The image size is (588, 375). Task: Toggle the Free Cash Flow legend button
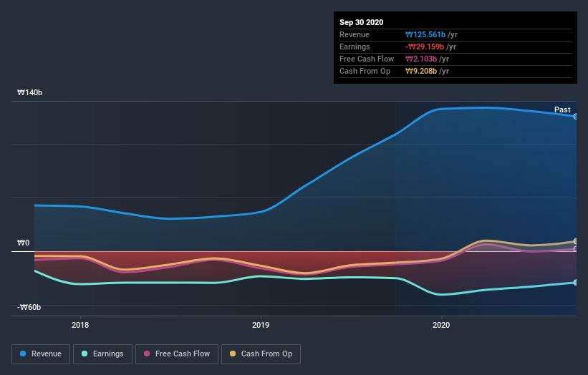point(177,354)
